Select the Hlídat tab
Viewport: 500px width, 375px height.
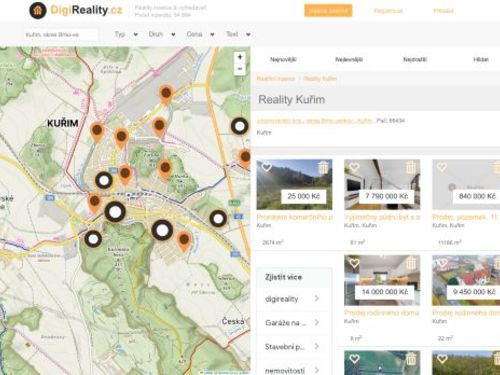point(481,60)
